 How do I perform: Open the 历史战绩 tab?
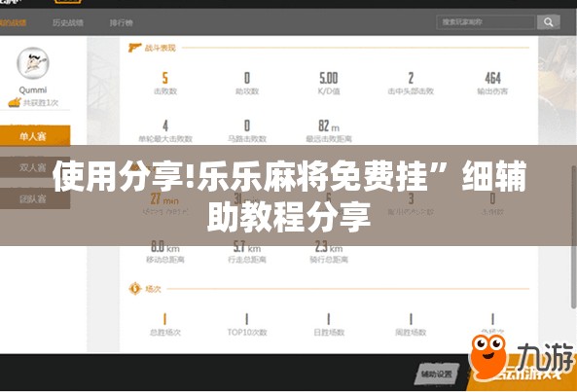point(68,22)
